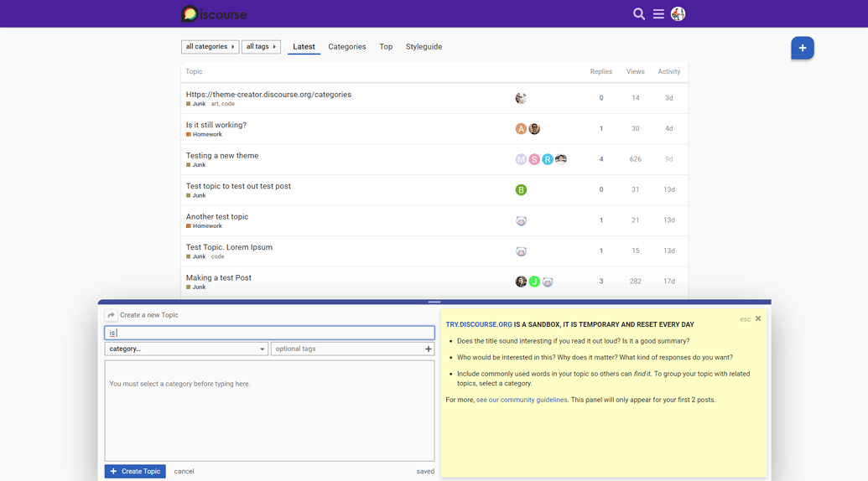
Task: Grab the composer resize handle
Action: click(434, 302)
